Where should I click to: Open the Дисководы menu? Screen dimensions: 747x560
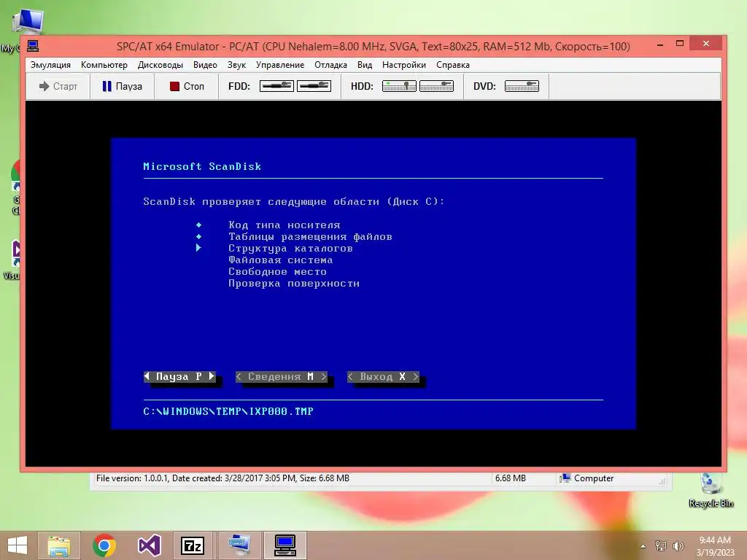[160, 65]
